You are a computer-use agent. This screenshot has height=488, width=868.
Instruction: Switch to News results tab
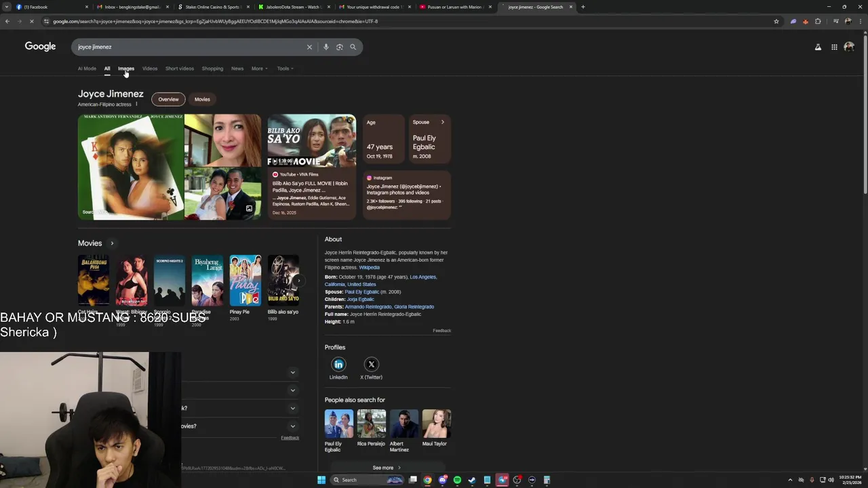tap(237, 68)
